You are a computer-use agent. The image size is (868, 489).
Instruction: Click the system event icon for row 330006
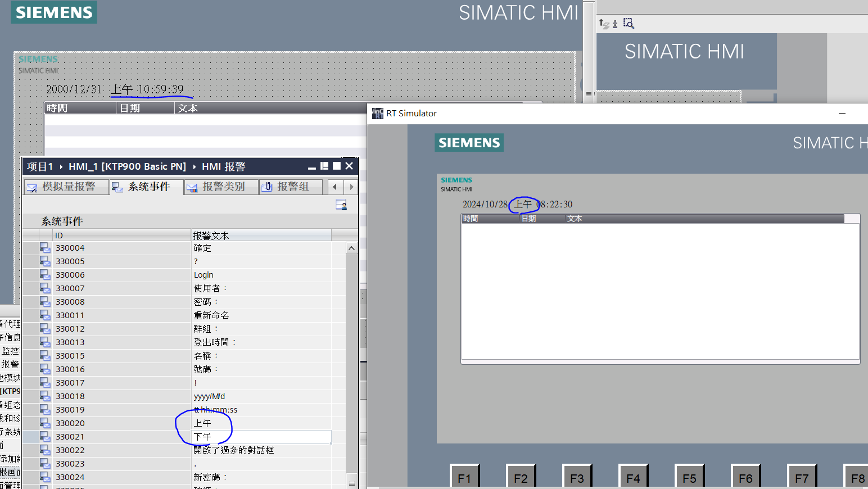45,274
